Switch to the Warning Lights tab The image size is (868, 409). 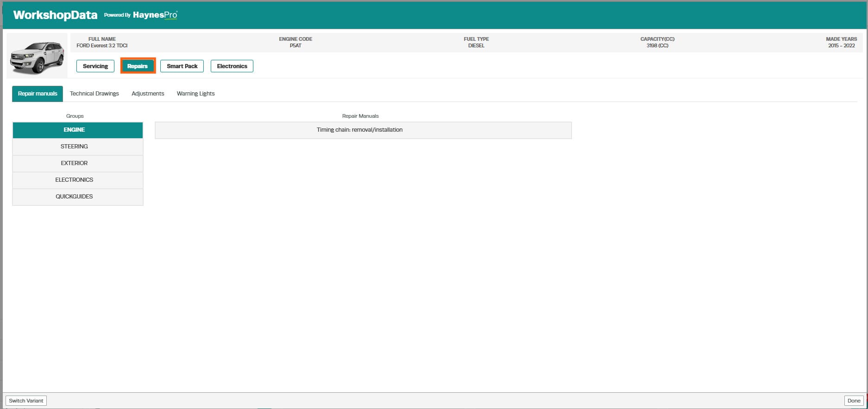pos(196,94)
